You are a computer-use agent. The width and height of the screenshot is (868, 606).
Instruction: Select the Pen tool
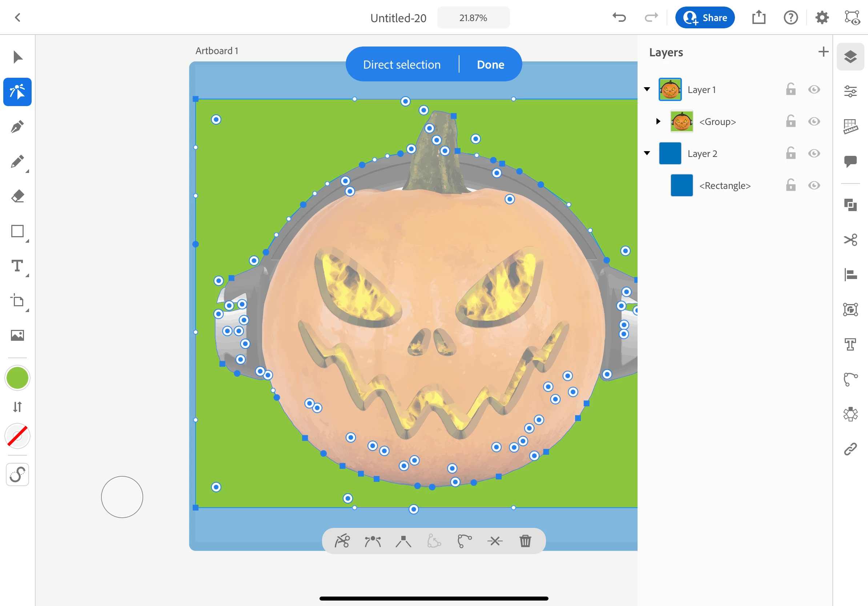[17, 127]
